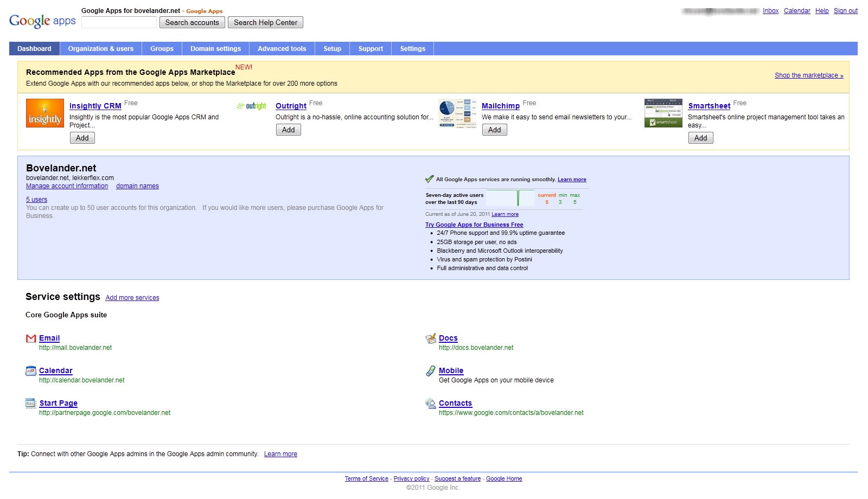Select the Setup tab
The image size is (868, 499).
[333, 49]
